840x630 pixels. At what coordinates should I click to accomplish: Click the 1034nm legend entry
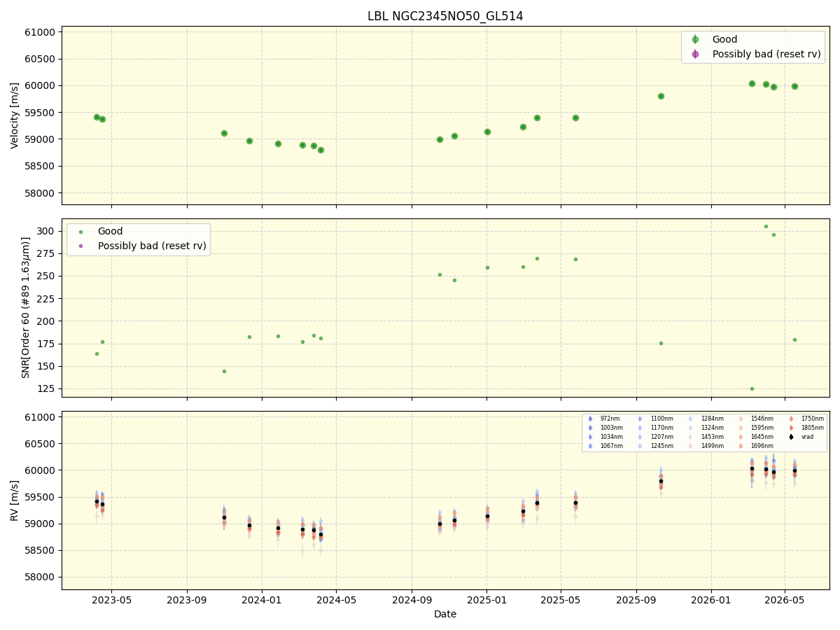(x=611, y=437)
